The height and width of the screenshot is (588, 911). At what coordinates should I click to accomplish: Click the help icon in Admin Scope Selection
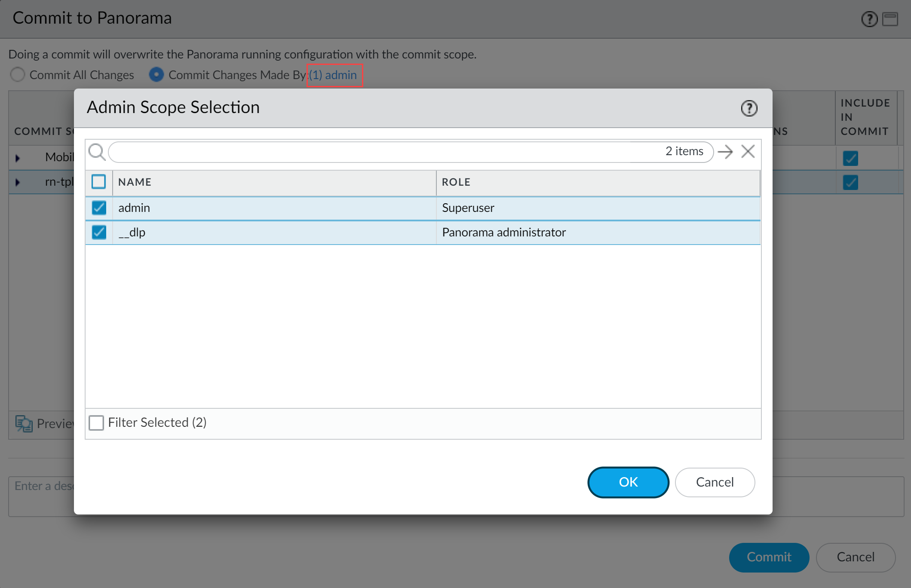[749, 108]
